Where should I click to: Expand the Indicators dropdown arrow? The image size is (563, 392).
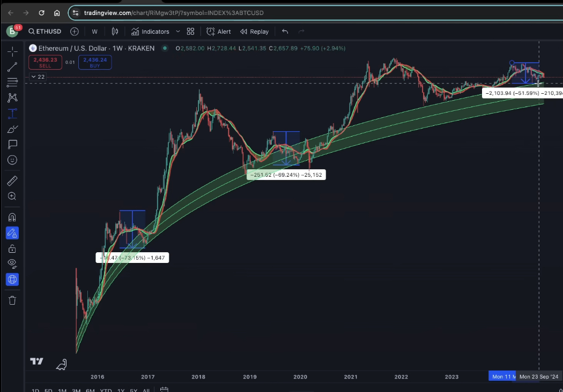(x=177, y=31)
